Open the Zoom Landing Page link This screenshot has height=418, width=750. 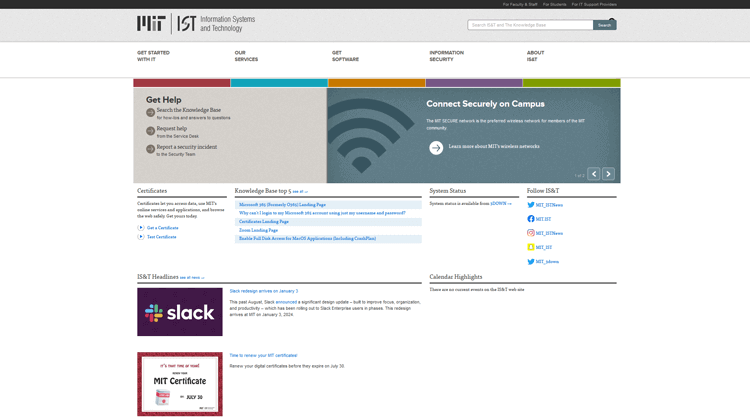[x=258, y=230]
